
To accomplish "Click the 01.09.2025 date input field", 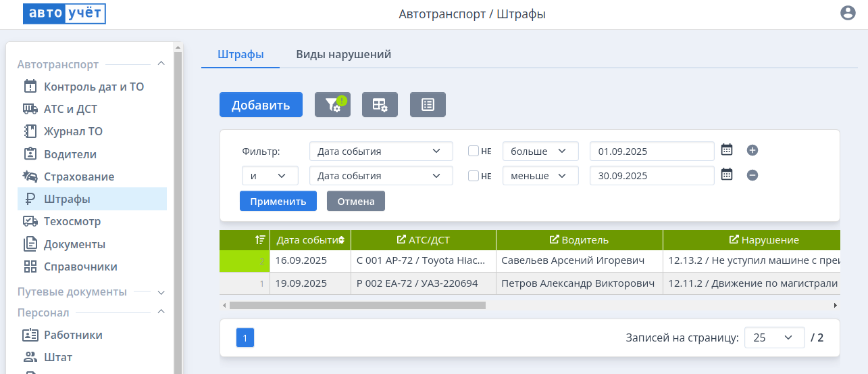I will [x=652, y=151].
